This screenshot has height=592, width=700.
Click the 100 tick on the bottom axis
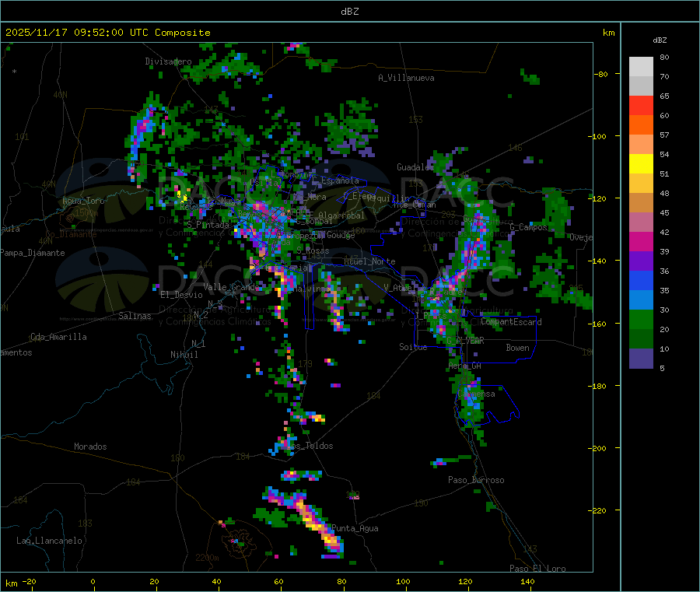tap(403, 581)
